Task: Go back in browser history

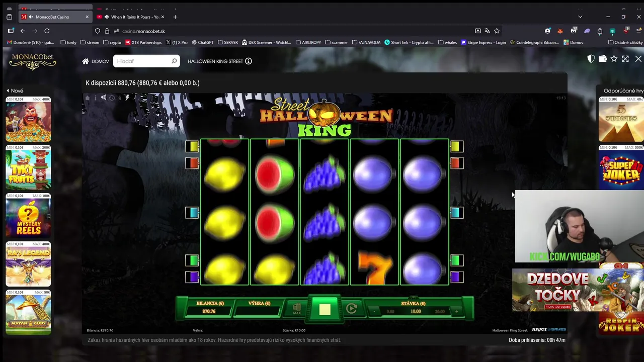Action: pos(23,31)
